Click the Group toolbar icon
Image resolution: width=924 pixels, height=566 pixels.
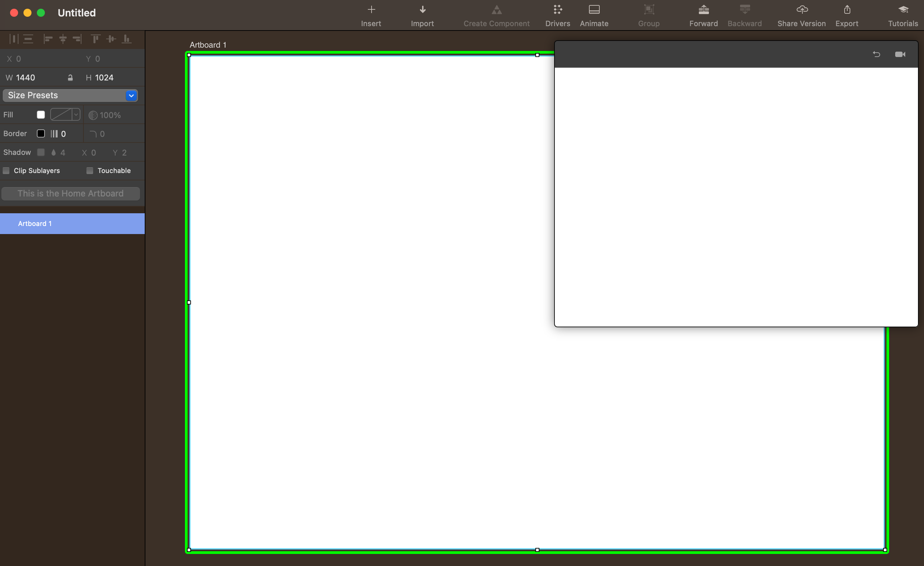click(x=649, y=9)
